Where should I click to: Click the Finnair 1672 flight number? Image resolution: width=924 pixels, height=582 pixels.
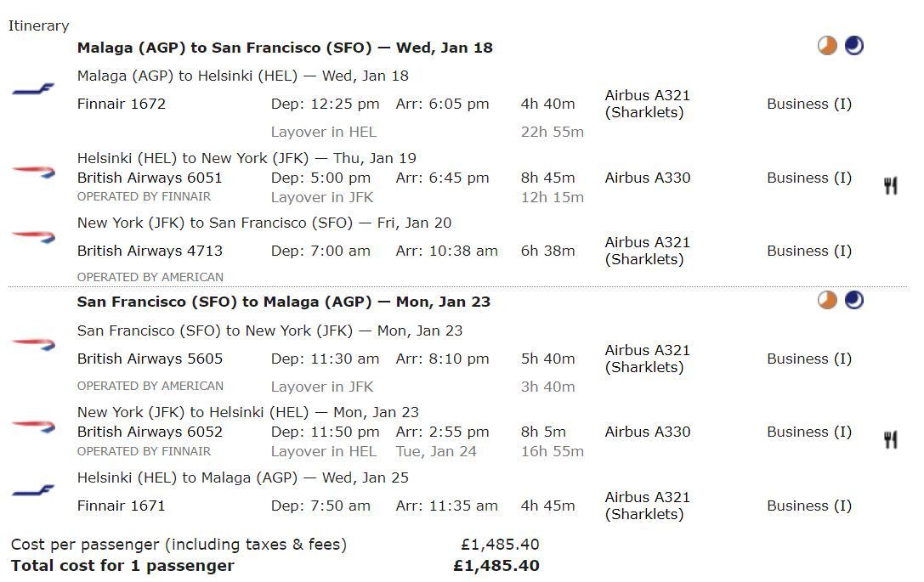pyautogui.click(x=122, y=104)
